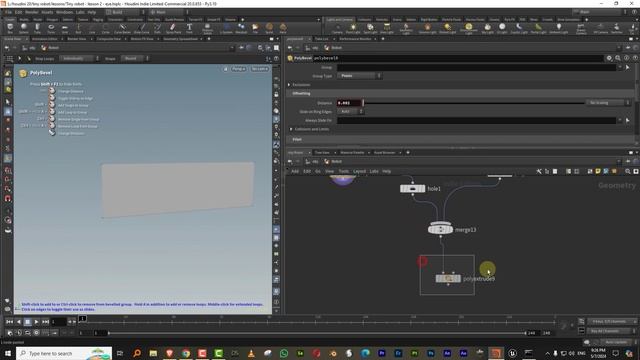Open the Rigid Bodies shelf tab
The height and width of the screenshot is (360, 640).
pyautogui.click(x=429, y=19)
